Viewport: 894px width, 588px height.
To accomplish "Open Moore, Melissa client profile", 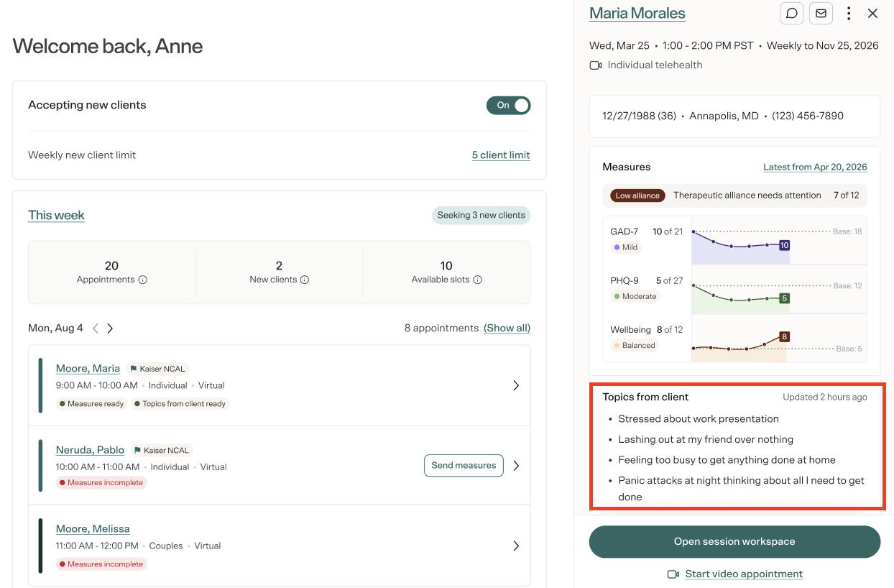I will coord(93,529).
